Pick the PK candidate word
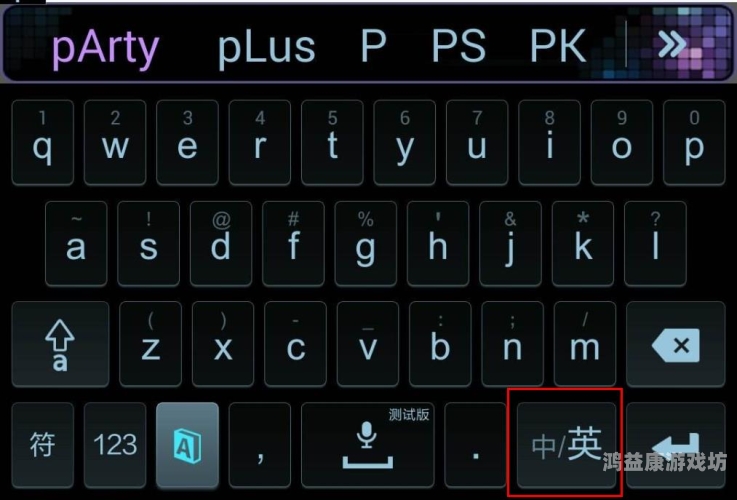This screenshot has height=500, width=737. click(558, 46)
